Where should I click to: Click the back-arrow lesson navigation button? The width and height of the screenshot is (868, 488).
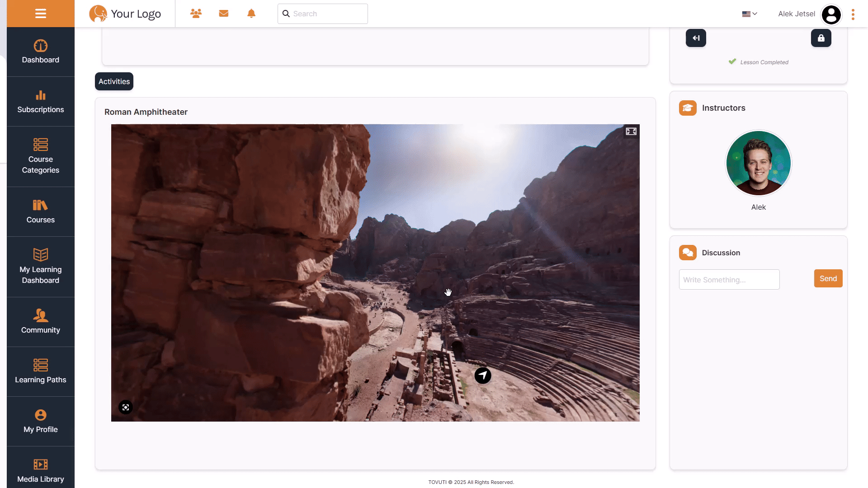coord(696,38)
